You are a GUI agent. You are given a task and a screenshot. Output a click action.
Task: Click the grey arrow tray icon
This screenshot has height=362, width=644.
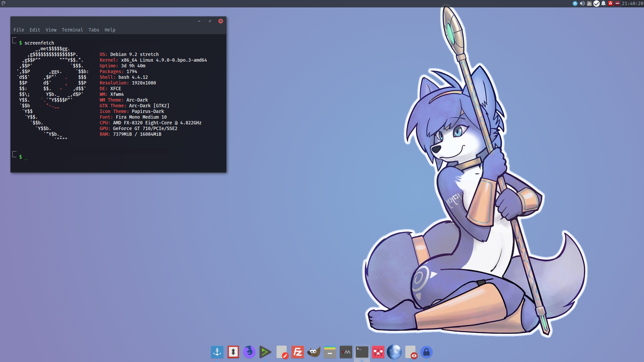click(x=589, y=3)
